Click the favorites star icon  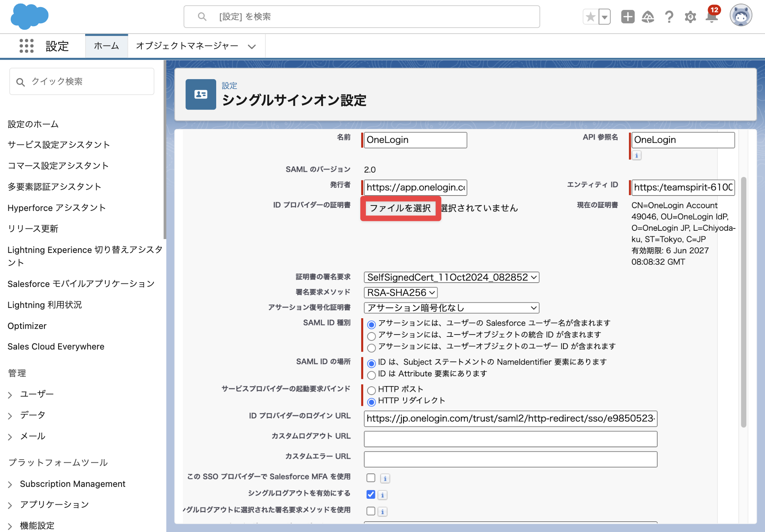coord(590,17)
